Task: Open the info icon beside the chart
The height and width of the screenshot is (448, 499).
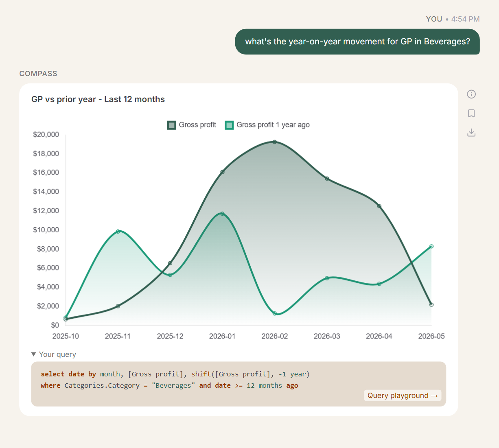Action: pyautogui.click(x=471, y=94)
